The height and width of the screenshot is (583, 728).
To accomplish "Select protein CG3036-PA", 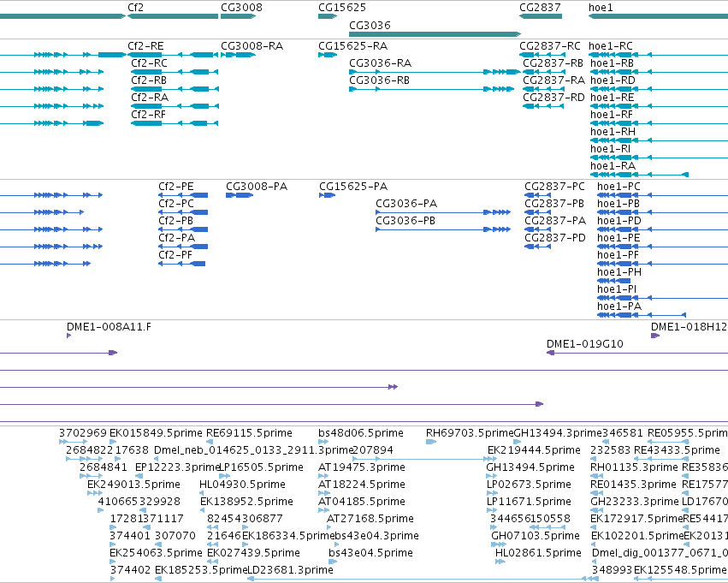I will click(x=406, y=204).
